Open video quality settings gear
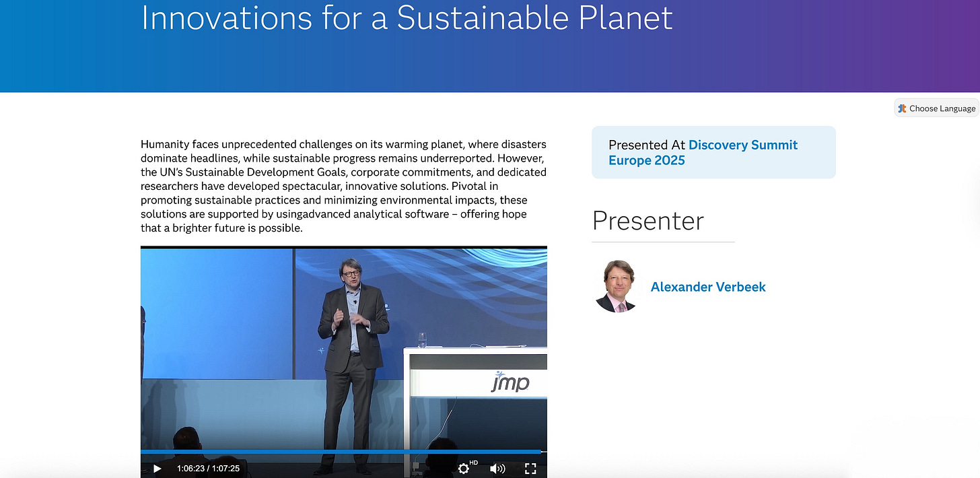 tap(463, 469)
